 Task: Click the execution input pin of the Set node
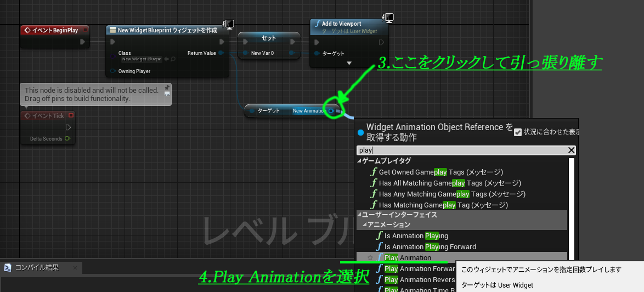point(246,42)
